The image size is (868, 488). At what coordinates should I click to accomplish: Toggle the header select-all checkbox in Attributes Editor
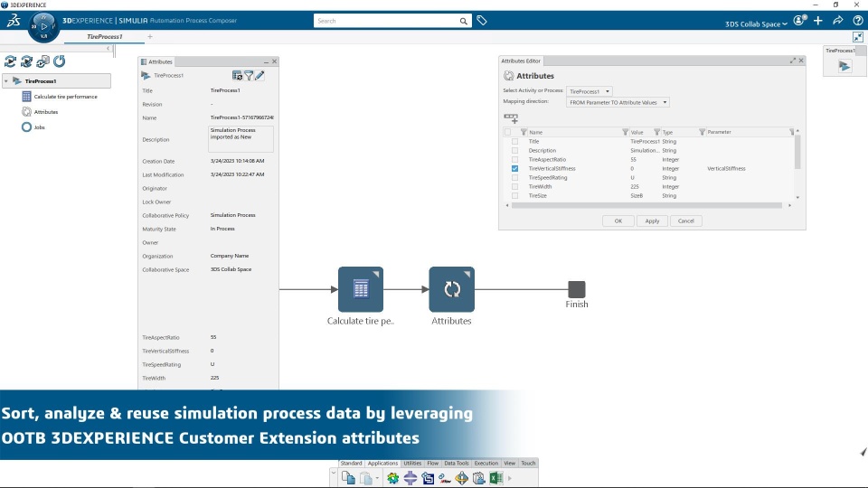507,132
